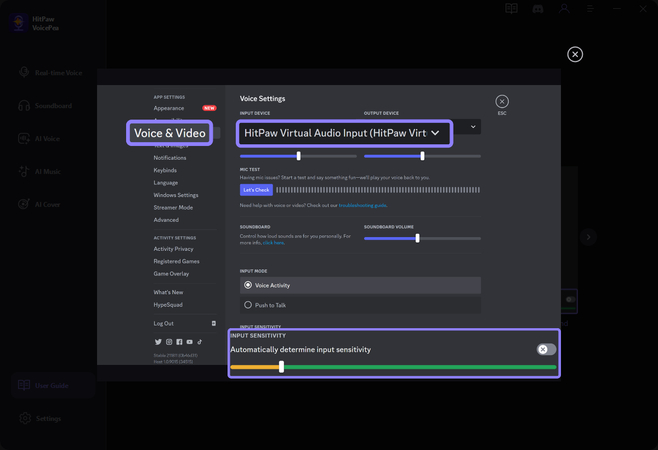
Task: Click the ACTIVITY SETTINGS header text
Action: 175,238
